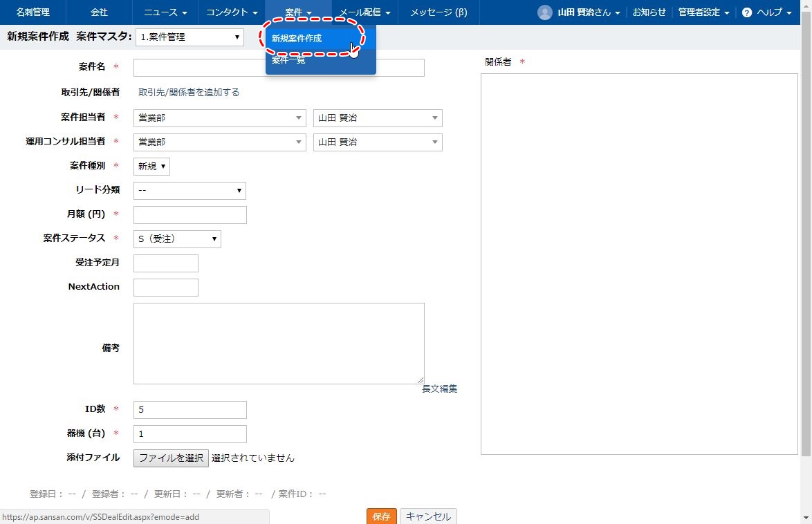Click the ID数 input field
Image resolution: width=812 pixels, height=524 pixels.
190,409
